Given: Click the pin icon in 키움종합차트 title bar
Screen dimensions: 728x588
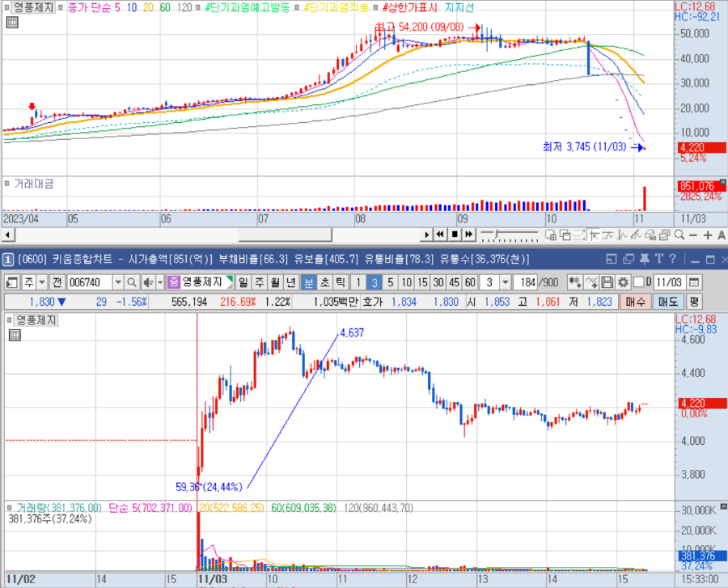Looking at the screenshot, I should [x=645, y=259].
